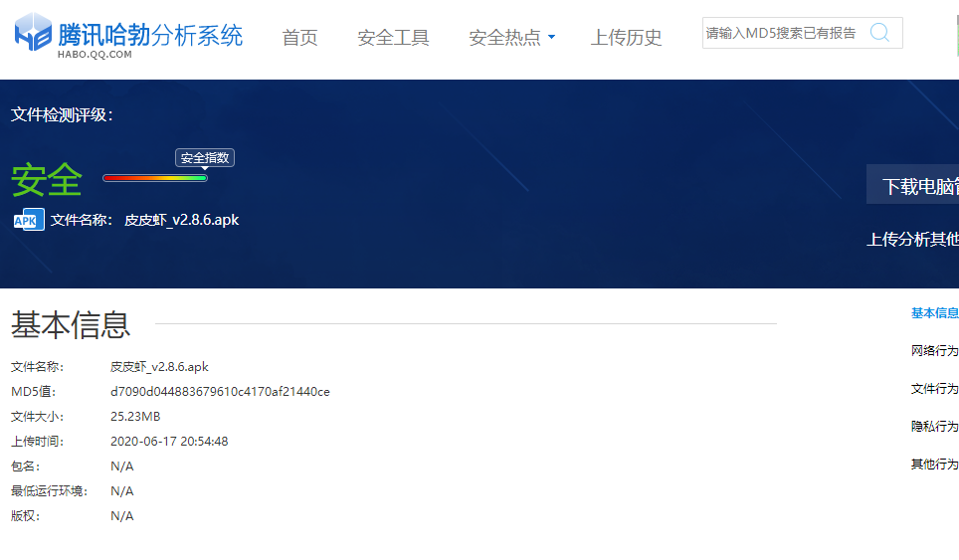Click the HABO.QQ.COM text under logo

point(95,55)
